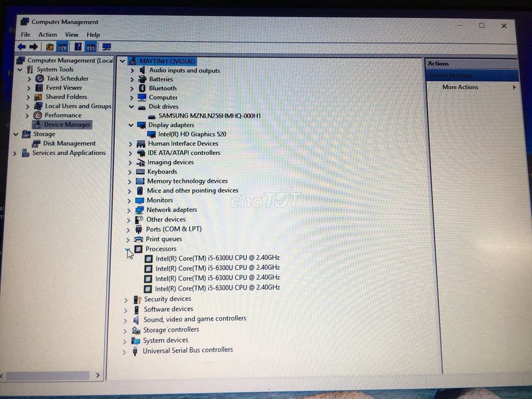Screen dimensions: 532x399
Task: Click the mouse icon for Mice and other pointing devices
Action: tap(140, 190)
